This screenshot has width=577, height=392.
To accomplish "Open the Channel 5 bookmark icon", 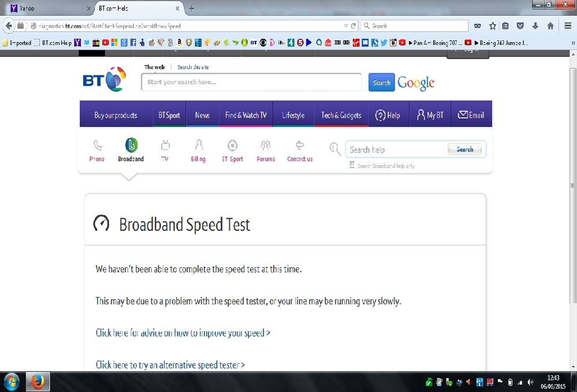I will click(x=300, y=43).
